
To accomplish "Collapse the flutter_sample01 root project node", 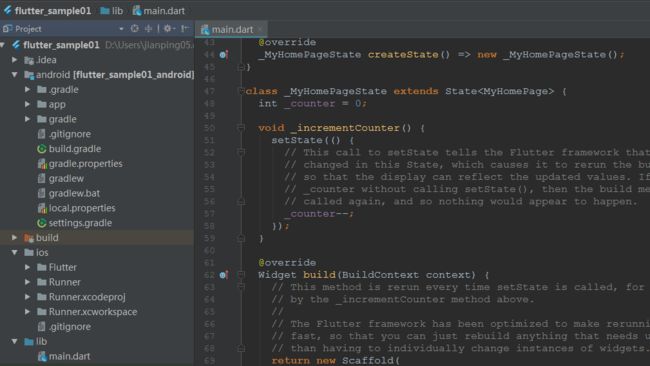I will point(3,45).
